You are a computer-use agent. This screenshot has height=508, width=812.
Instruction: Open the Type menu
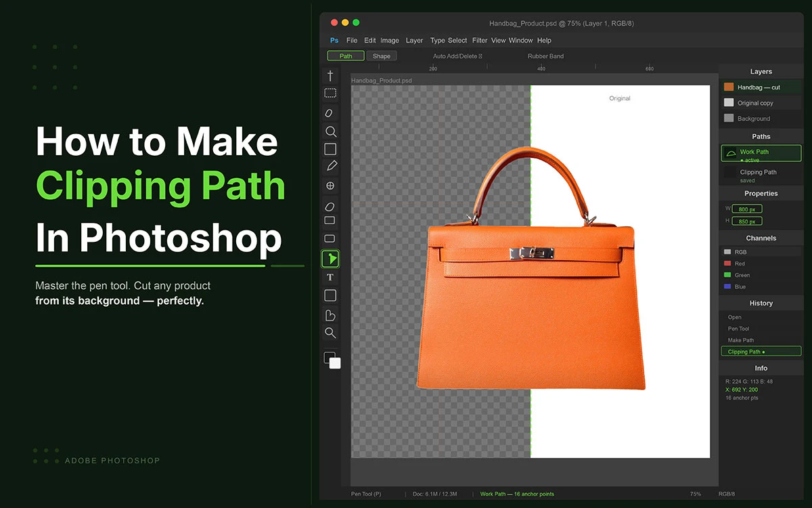coord(438,41)
